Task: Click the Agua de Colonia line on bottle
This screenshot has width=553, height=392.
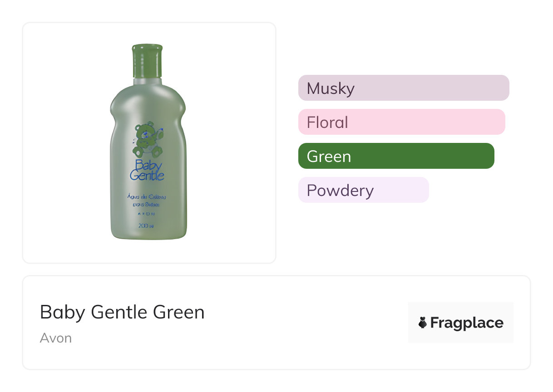Action: [x=146, y=197]
